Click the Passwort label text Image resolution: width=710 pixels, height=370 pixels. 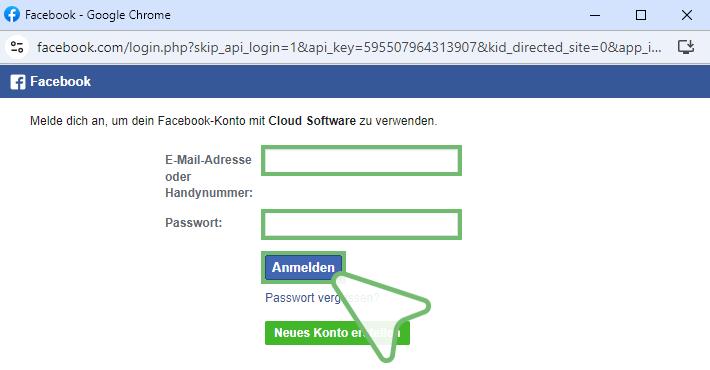tap(193, 223)
